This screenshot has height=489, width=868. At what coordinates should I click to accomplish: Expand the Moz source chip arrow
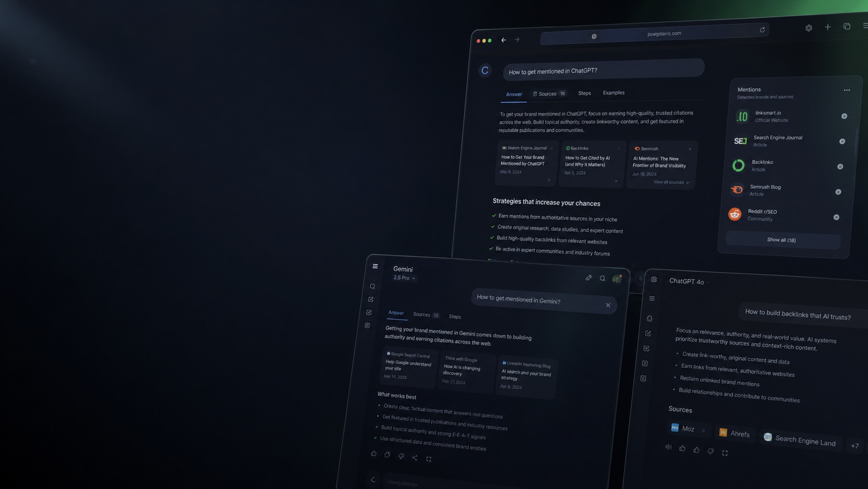tap(703, 430)
